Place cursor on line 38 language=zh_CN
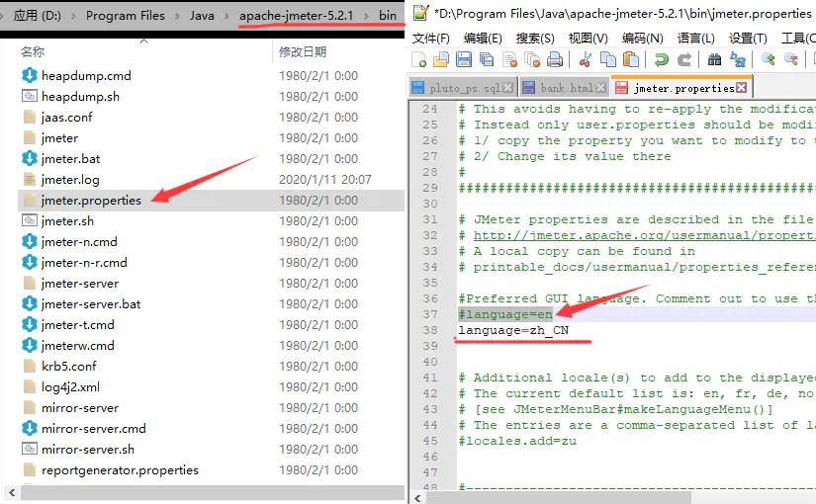The image size is (816, 504). [513, 330]
